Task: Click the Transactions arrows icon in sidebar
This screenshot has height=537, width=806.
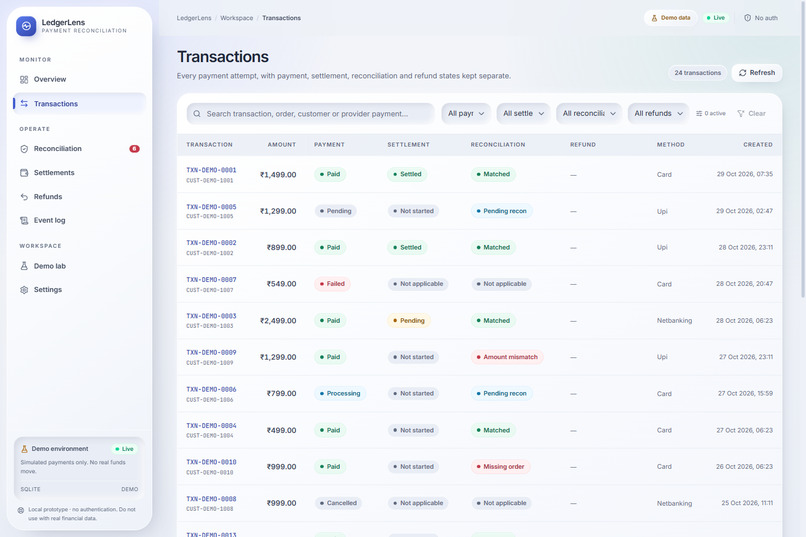Action: click(x=24, y=104)
